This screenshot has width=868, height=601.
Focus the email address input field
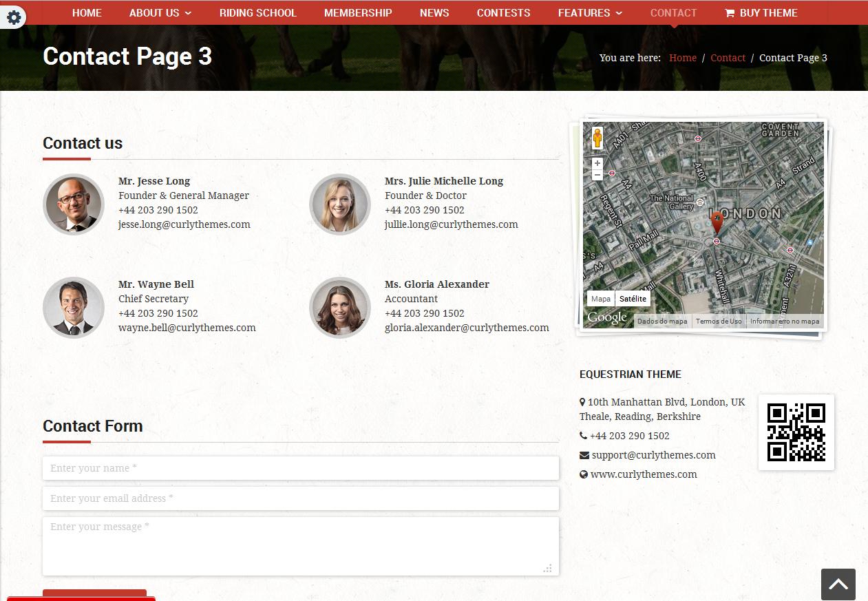tap(300, 498)
